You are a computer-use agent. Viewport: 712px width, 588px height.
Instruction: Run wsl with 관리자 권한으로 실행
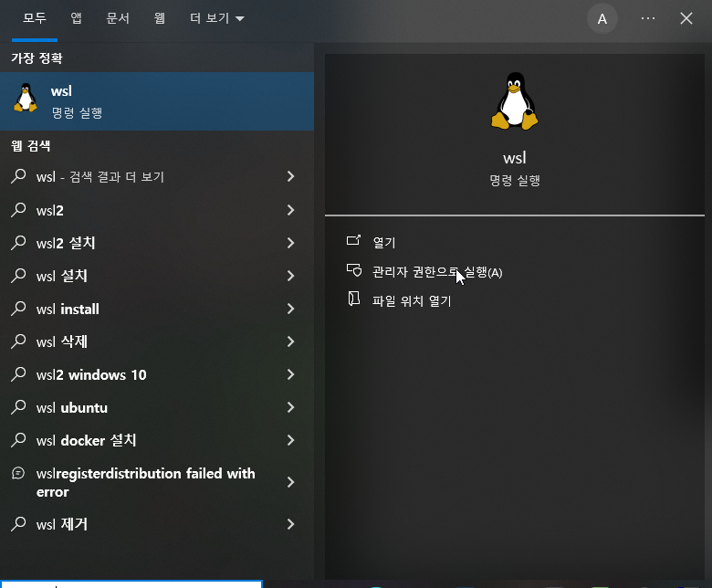tap(437, 272)
